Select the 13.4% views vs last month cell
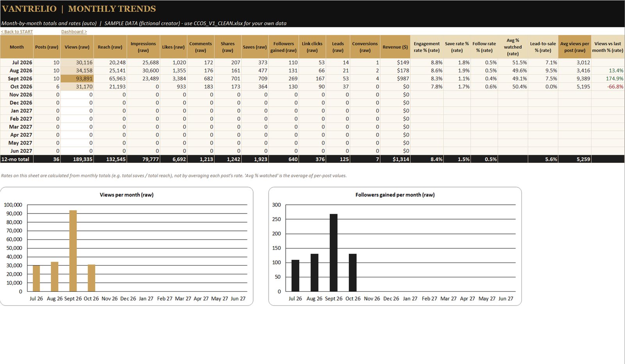 point(607,71)
